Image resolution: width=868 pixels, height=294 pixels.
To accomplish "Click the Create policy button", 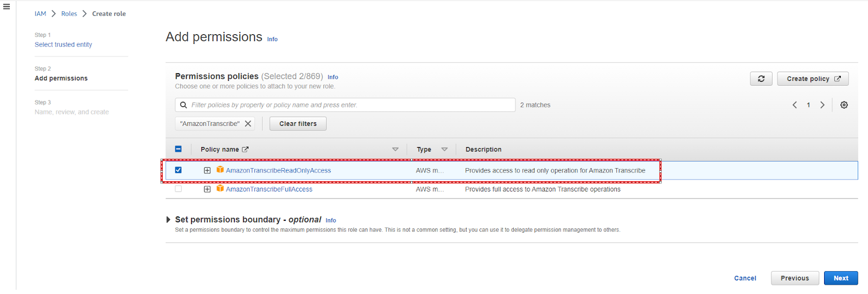I will point(812,79).
